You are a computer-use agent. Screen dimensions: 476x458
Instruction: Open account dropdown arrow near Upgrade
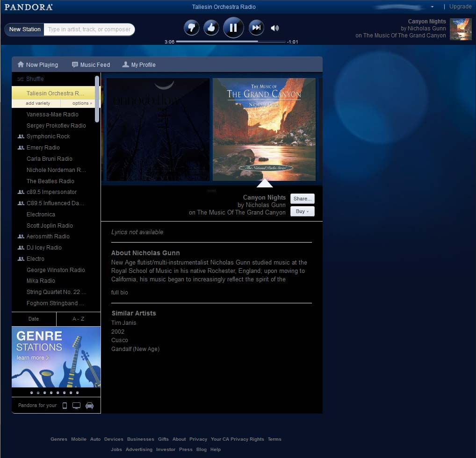432,7
